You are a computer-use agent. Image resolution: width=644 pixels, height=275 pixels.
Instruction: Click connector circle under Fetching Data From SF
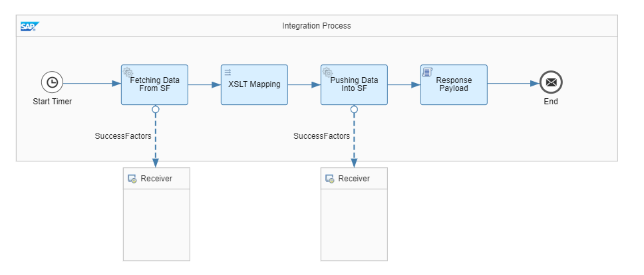coord(155,109)
